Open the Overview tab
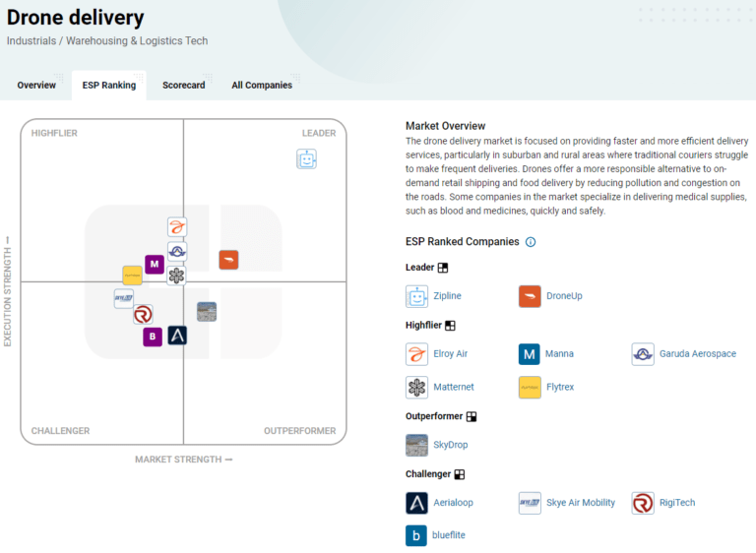 point(36,86)
